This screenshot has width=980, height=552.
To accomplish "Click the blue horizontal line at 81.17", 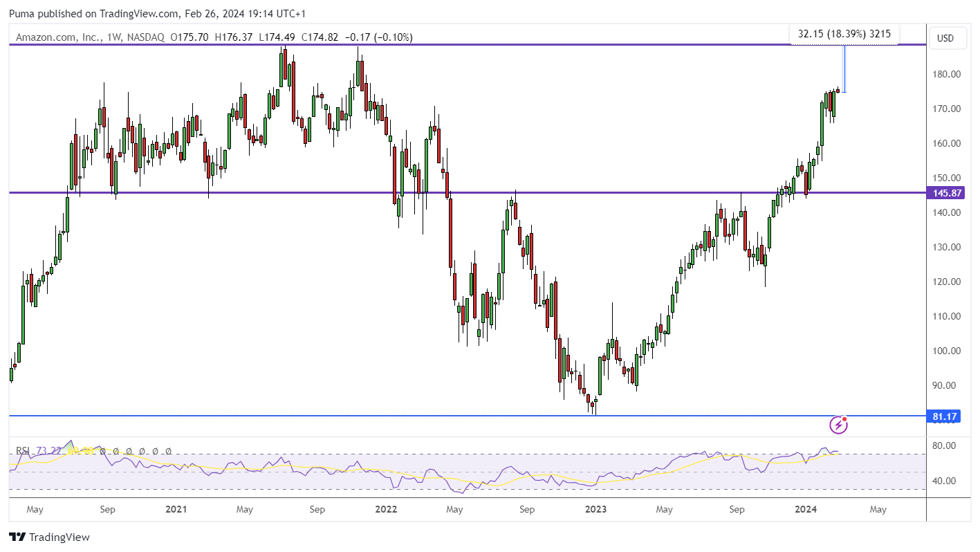I will tap(467, 416).
